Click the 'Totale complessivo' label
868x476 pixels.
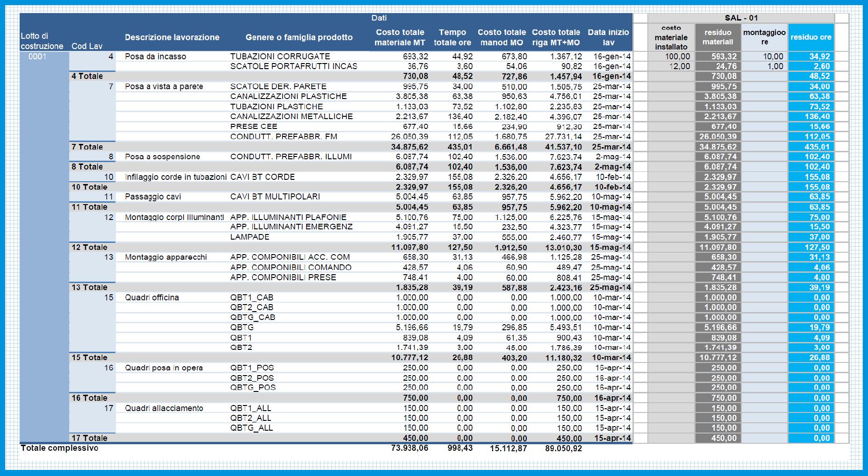(x=59, y=448)
